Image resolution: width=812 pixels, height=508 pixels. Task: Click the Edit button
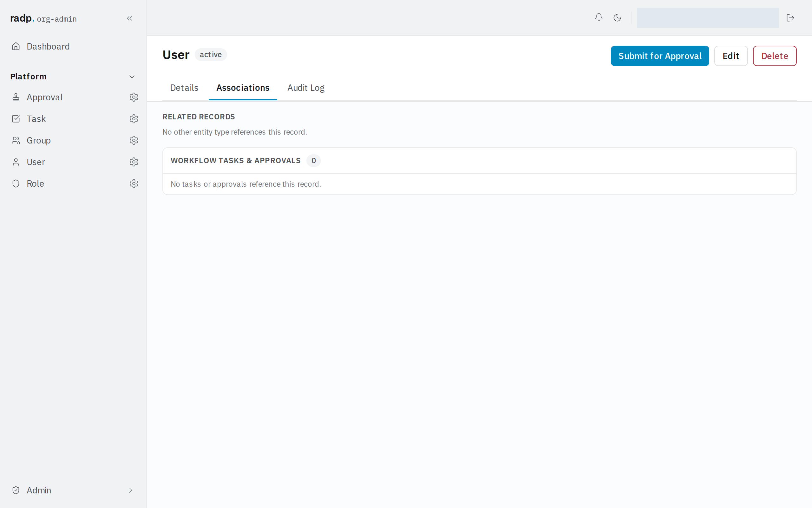coord(731,56)
